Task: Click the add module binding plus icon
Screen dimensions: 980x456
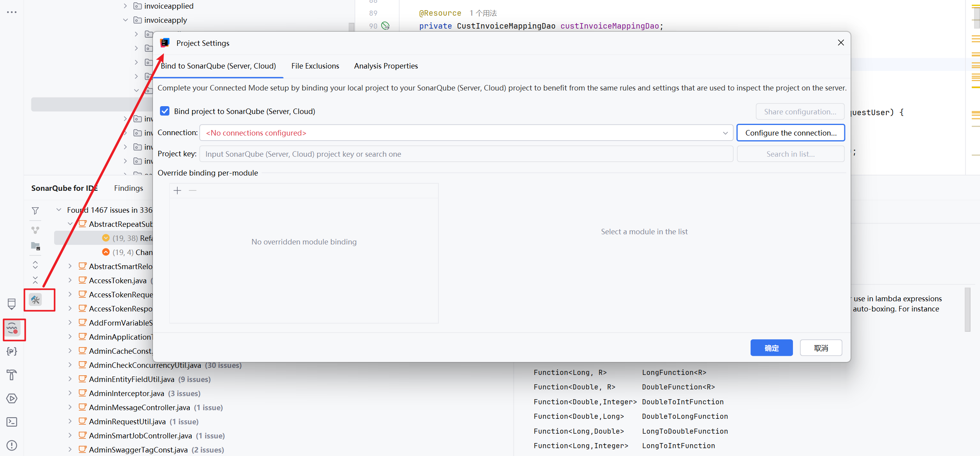Action: (178, 191)
